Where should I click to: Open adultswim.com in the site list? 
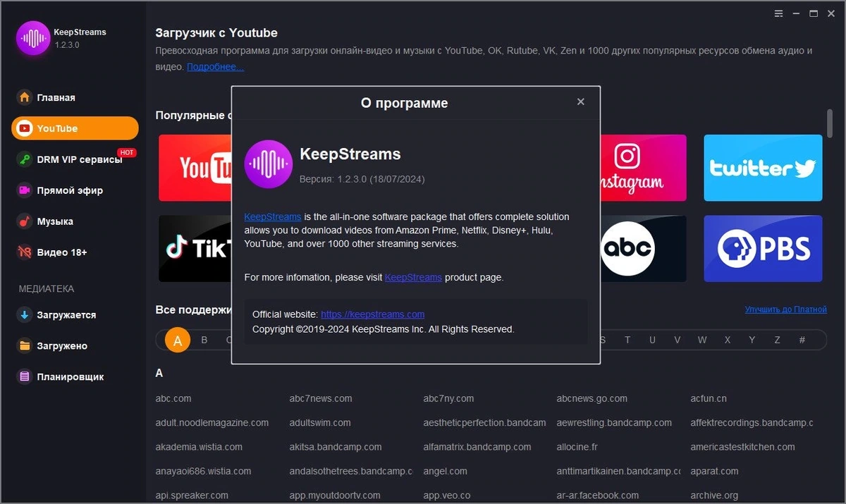click(320, 423)
